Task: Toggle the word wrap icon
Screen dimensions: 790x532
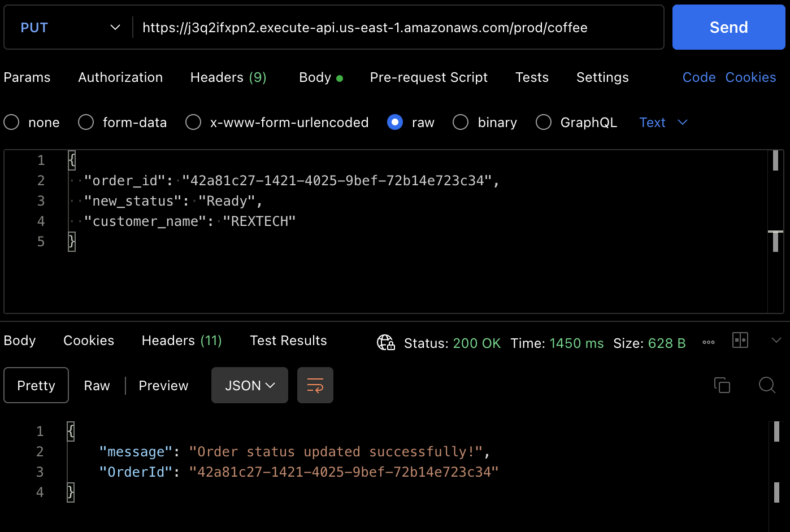Action: (315, 385)
